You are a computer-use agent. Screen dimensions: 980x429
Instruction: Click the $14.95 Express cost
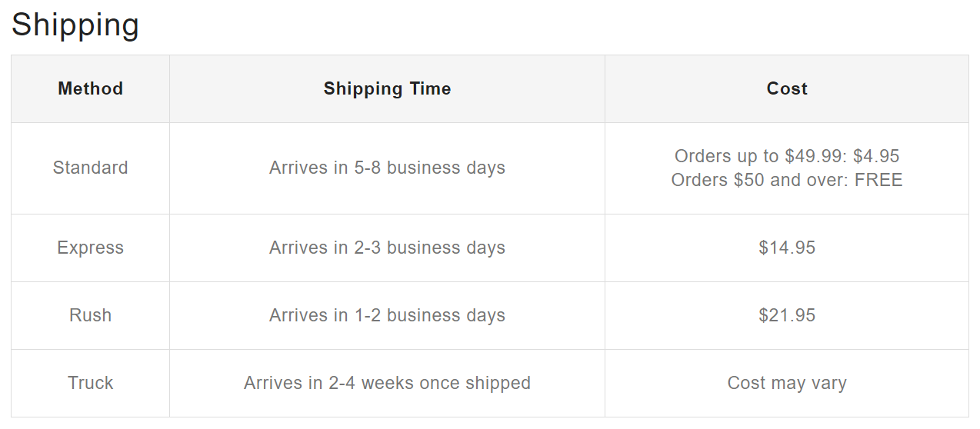click(x=786, y=248)
